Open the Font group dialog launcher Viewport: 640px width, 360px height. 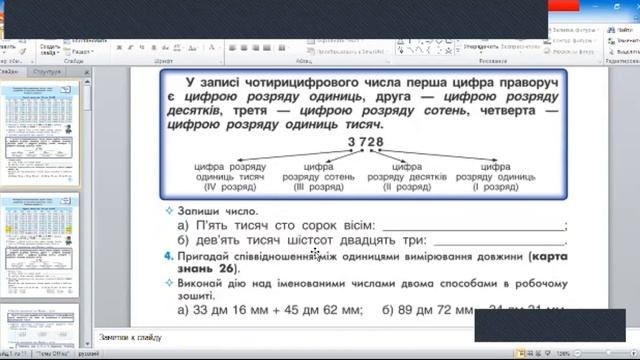click(x=221, y=62)
